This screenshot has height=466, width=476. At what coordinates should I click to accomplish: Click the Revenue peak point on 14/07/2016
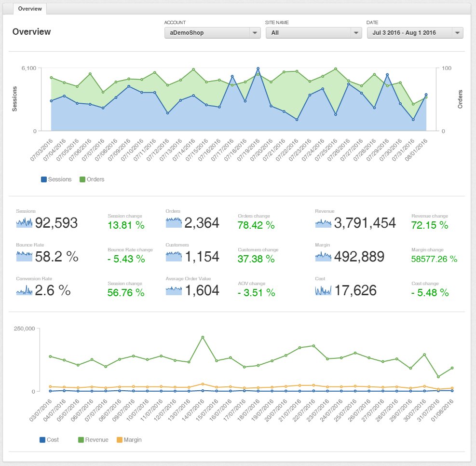[202, 338]
